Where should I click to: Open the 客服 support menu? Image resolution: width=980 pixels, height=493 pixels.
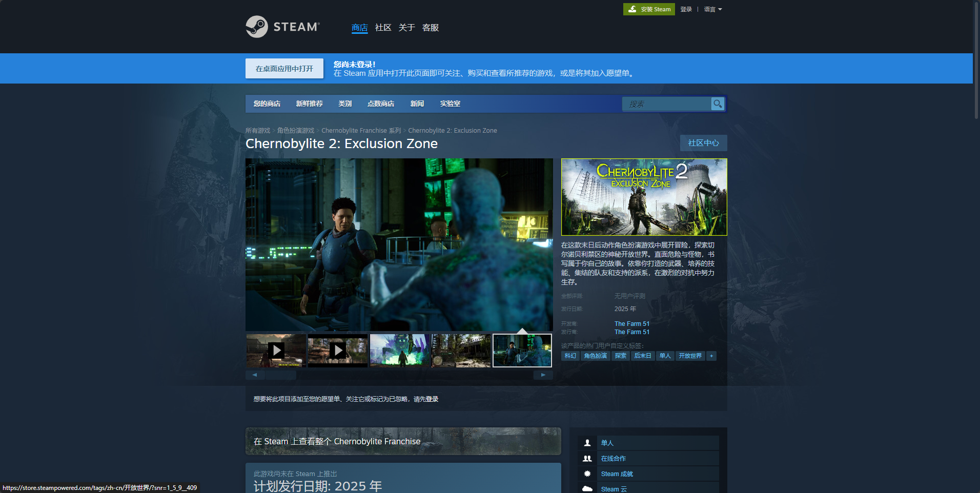point(431,28)
